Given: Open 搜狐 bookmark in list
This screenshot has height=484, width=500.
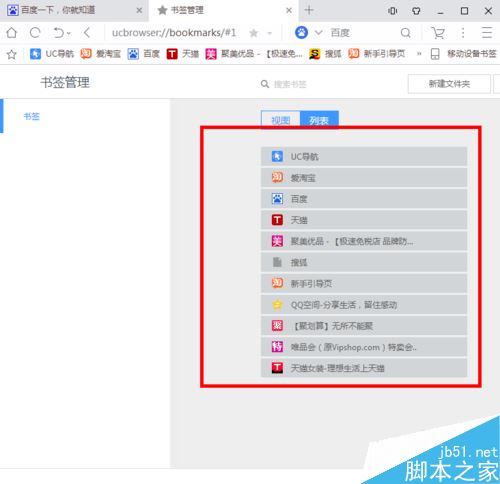Looking at the screenshot, I should pos(364,262).
